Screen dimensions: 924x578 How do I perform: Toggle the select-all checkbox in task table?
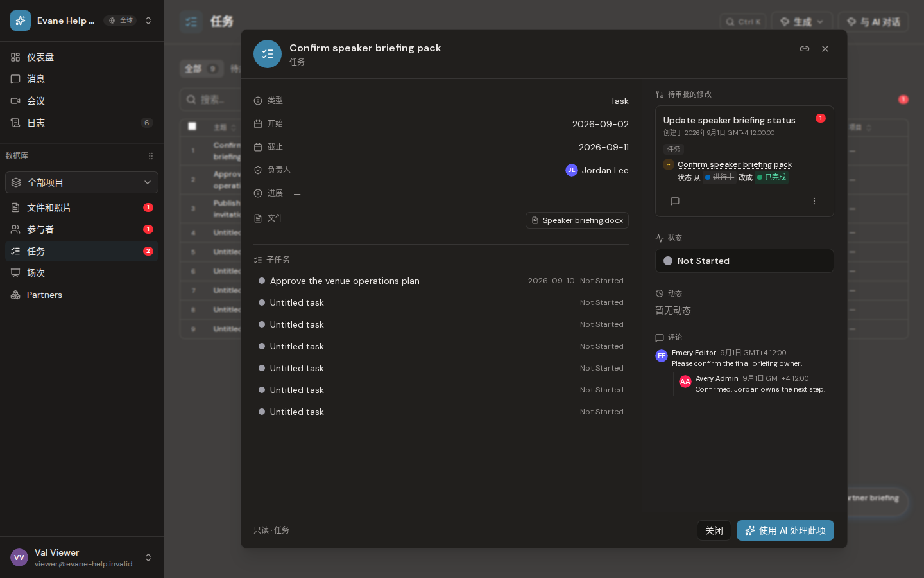(192, 127)
